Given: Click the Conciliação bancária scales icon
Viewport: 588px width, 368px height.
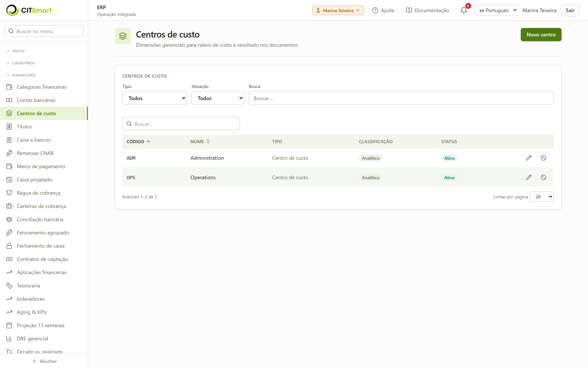Looking at the screenshot, I should [9, 219].
